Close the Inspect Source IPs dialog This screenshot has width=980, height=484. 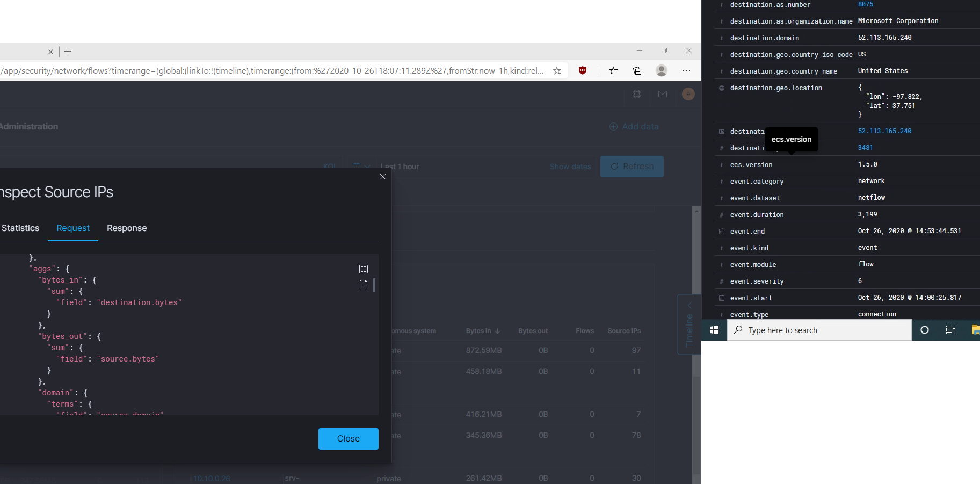coord(383,177)
